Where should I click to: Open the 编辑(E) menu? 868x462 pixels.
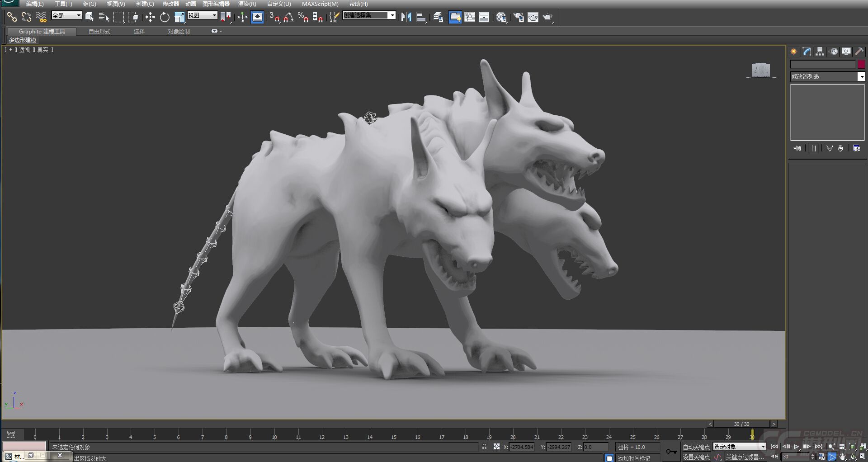tap(35, 4)
